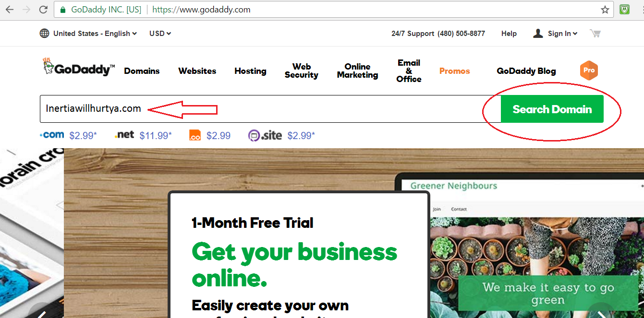Viewport: 644px width, 318px height.
Task: Bookmark page with the star icon
Action: pos(605,10)
